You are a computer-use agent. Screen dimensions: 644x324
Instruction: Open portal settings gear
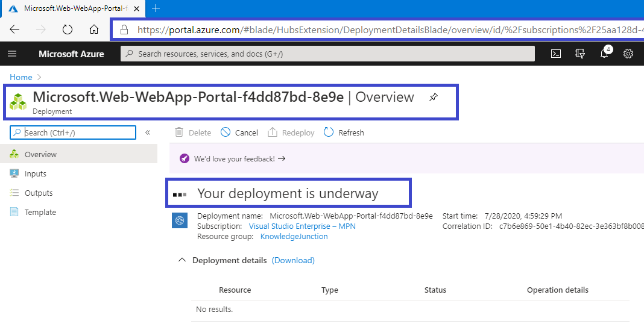click(628, 54)
